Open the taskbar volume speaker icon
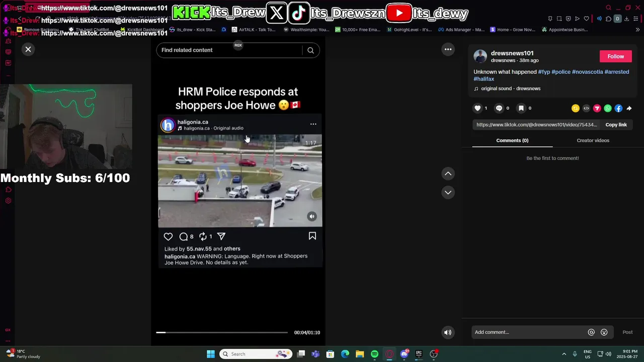This screenshot has height=362, width=644. point(608,354)
